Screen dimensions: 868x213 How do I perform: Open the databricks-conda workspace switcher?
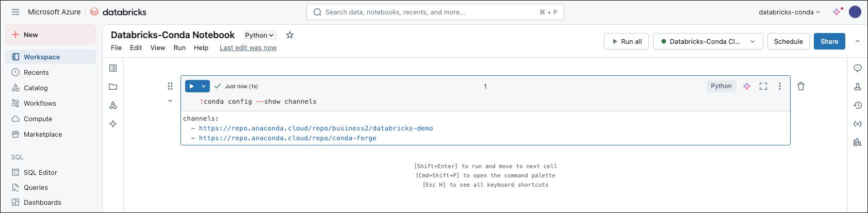[789, 12]
